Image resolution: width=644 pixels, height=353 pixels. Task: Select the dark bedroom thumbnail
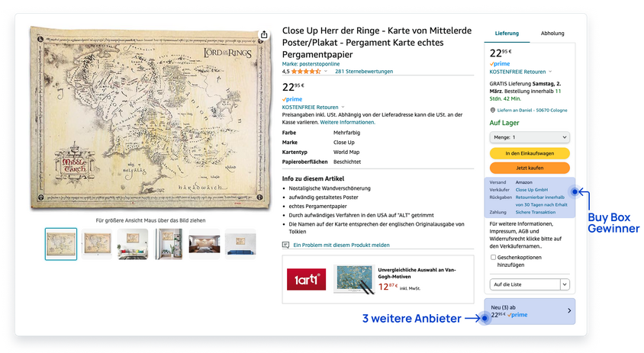click(x=204, y=244)
